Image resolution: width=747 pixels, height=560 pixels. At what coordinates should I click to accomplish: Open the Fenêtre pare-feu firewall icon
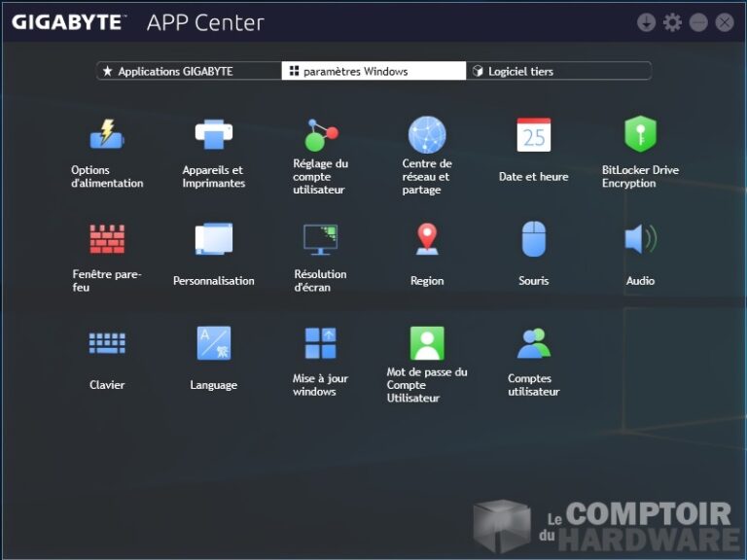[107, 239]
